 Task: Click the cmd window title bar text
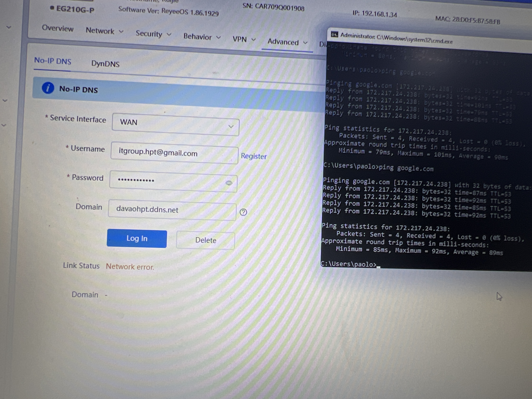(396, 38)
